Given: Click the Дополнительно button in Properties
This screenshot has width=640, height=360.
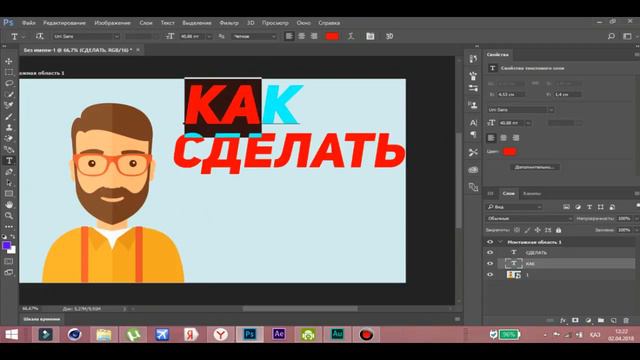Looking at the screenshot, I should click(x=535, y=167).
